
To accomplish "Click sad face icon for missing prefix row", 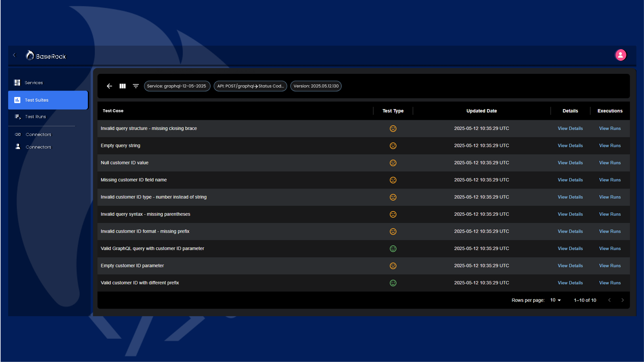I will [393, 231].
